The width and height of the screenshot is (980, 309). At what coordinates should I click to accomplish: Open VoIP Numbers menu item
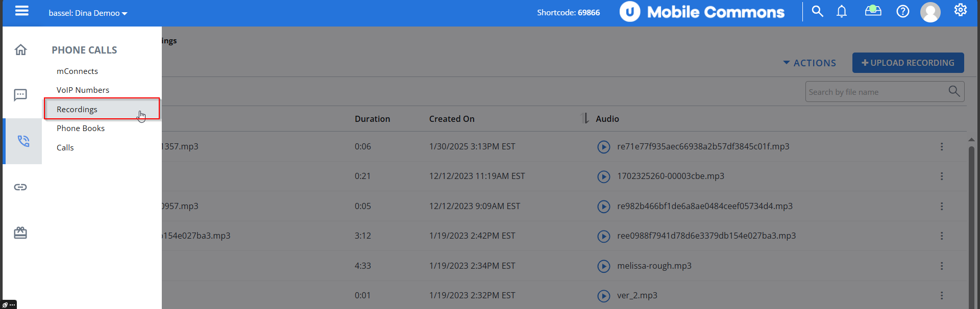[83, 90]
